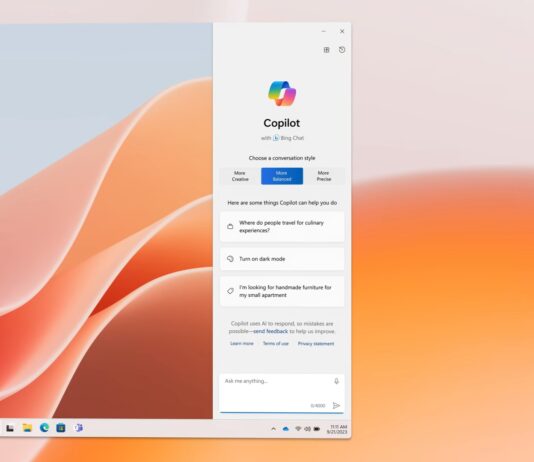Launch Microsoft Edge from the taskbar
This screenshot has height=462, width=534.
(44, 428)
